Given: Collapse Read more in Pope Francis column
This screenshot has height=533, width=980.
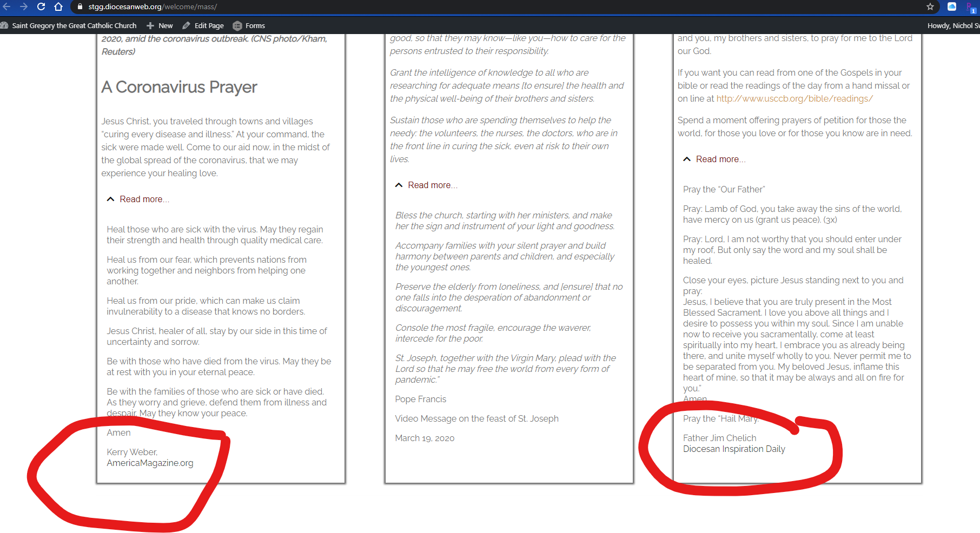Looking at the screenshot, I should pos(427,185).
